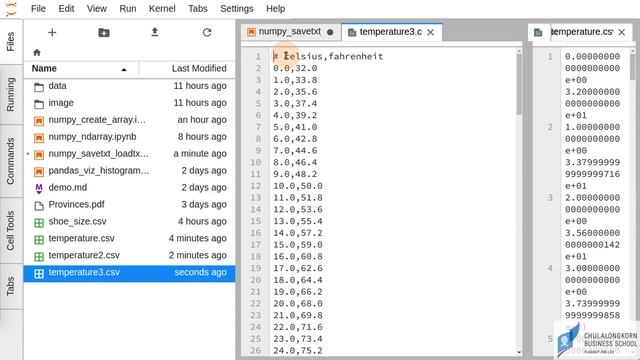Select the data folder name

pyautogui.click(x=57, y=86)
